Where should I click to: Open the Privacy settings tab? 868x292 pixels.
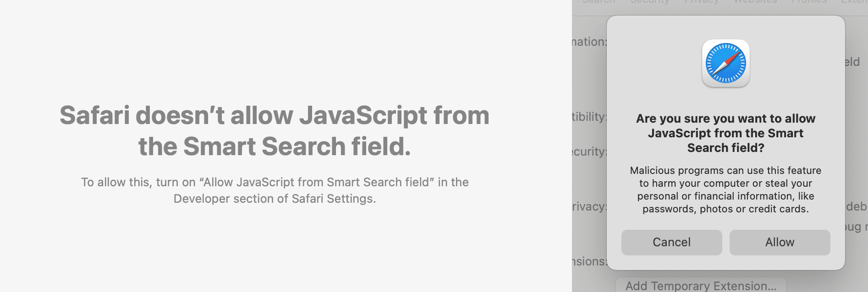tap(702, 2)
